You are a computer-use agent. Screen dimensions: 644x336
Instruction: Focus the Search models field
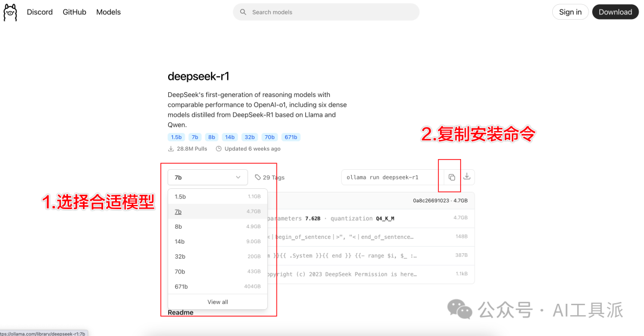(x=326, y=13)
